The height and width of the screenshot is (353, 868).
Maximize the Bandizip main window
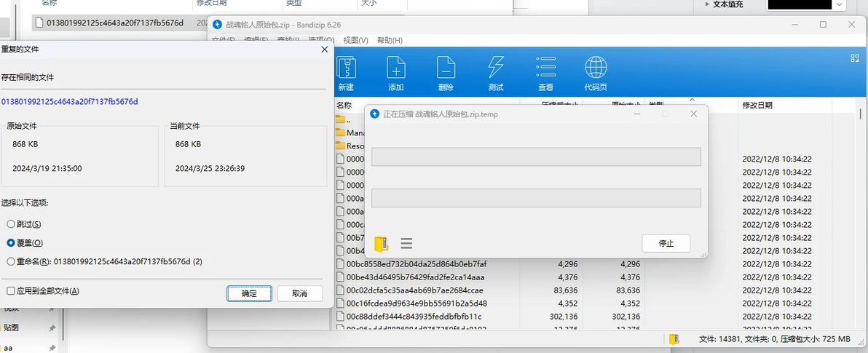pyautogui.click(x=823, y=24)
